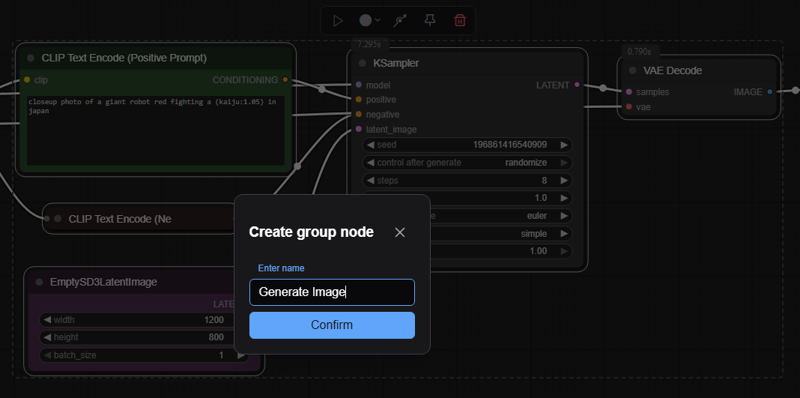Click the positive prompt text area

tap(156, 130)
